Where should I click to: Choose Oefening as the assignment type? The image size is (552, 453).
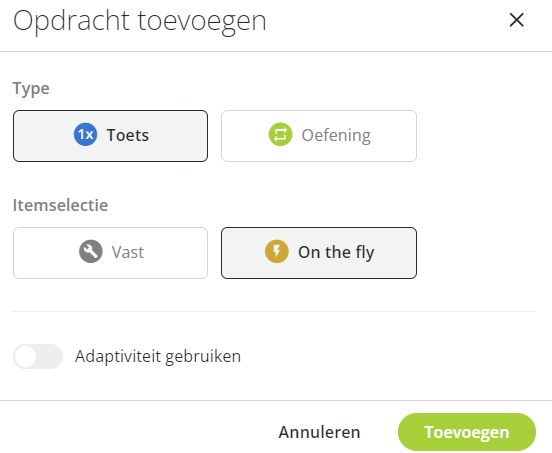point(319,136)
